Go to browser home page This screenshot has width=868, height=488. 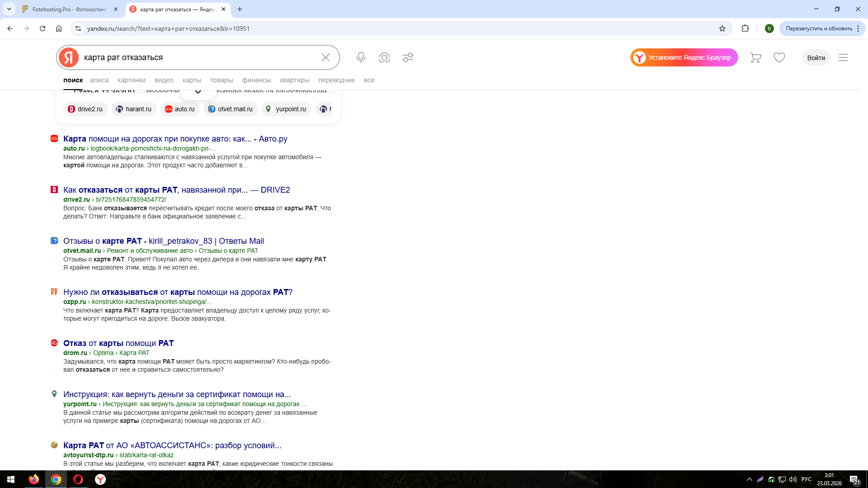(59, 28)
